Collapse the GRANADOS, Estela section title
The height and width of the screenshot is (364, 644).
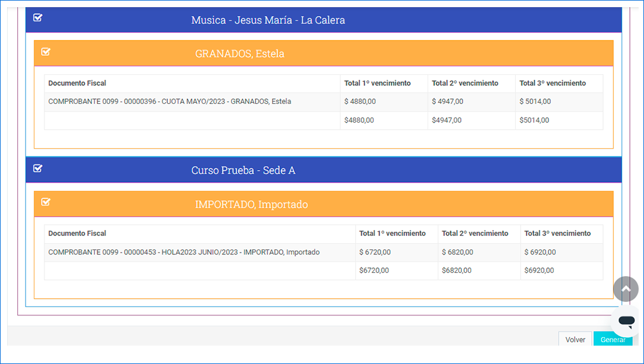240,54
